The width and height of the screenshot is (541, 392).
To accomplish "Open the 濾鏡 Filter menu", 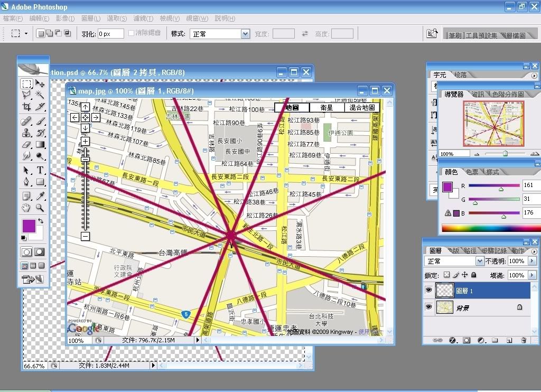I will [x=143, y=18].
